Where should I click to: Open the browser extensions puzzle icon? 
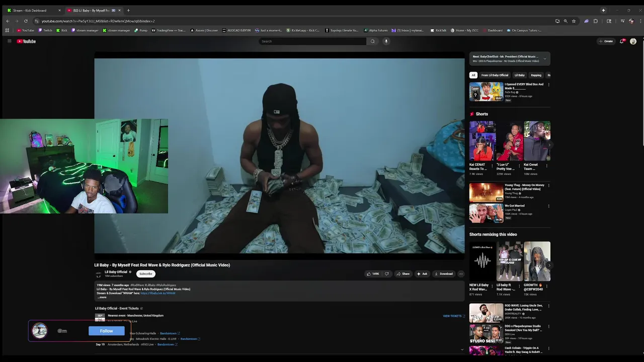tap(596, 21)
